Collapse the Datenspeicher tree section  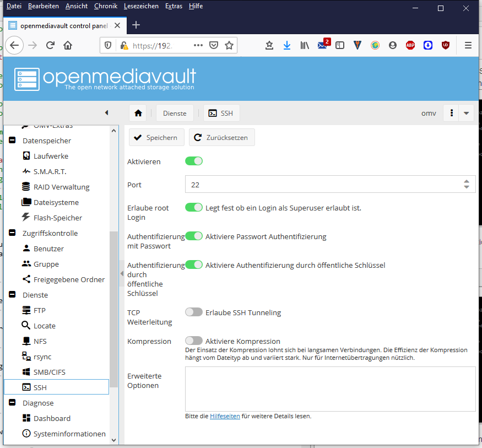click(x=12, y=141)
